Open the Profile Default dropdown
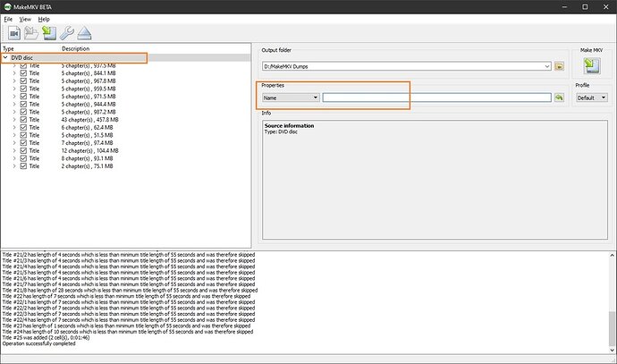 coord(591,97)
